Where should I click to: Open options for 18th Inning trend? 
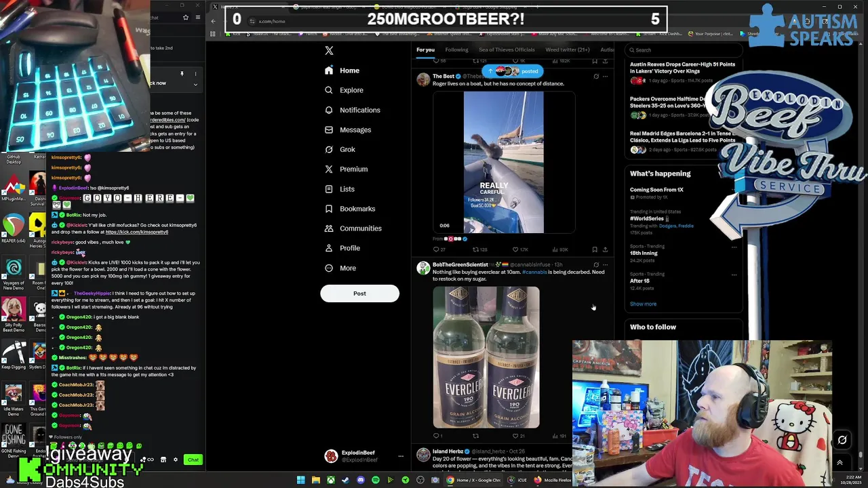[x=734, y=247]
